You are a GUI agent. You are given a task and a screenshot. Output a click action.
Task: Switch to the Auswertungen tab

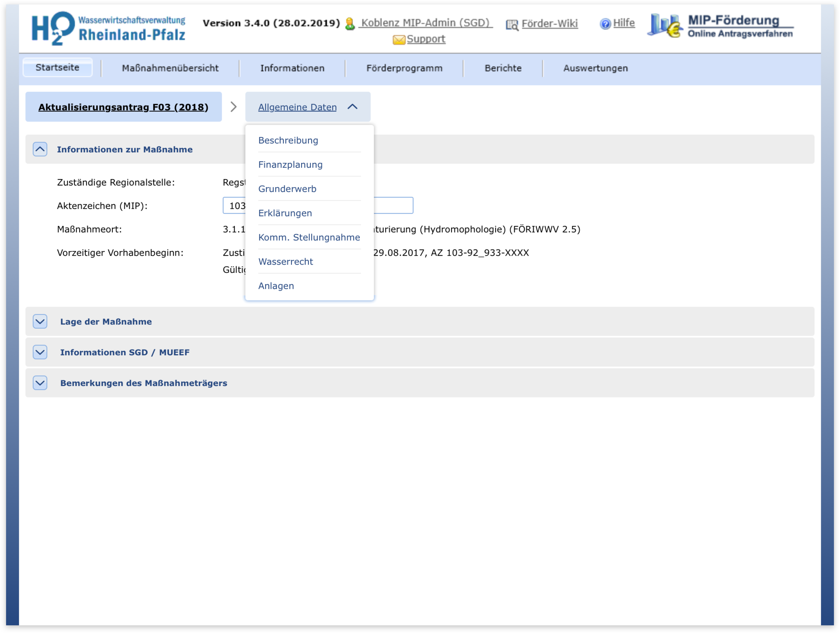(595, 68)
